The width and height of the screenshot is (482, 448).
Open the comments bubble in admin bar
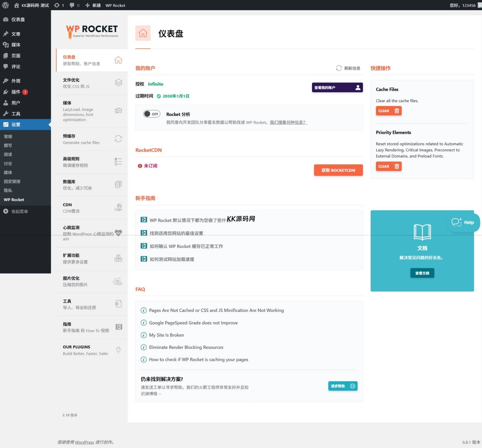[x=74, y=5]
